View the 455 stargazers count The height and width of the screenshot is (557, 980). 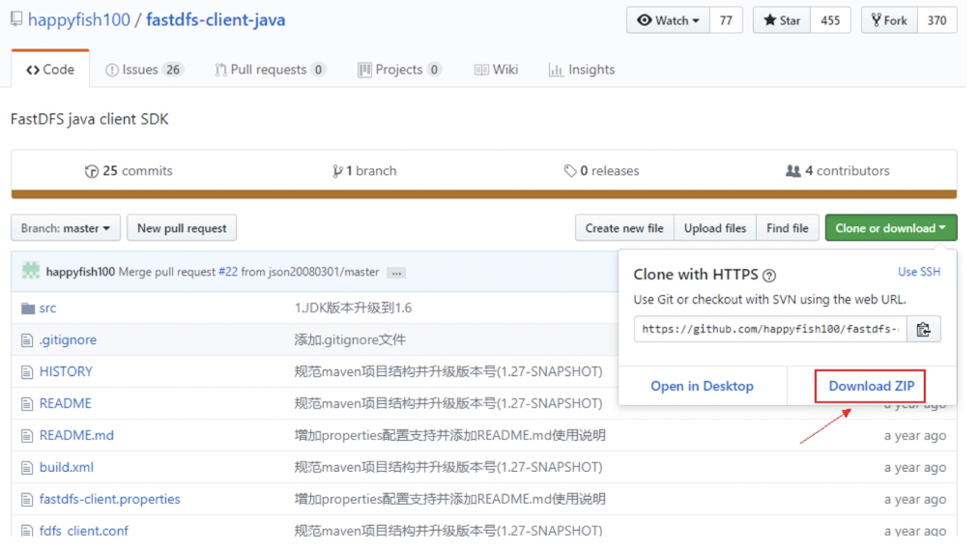tap(830, 20)
